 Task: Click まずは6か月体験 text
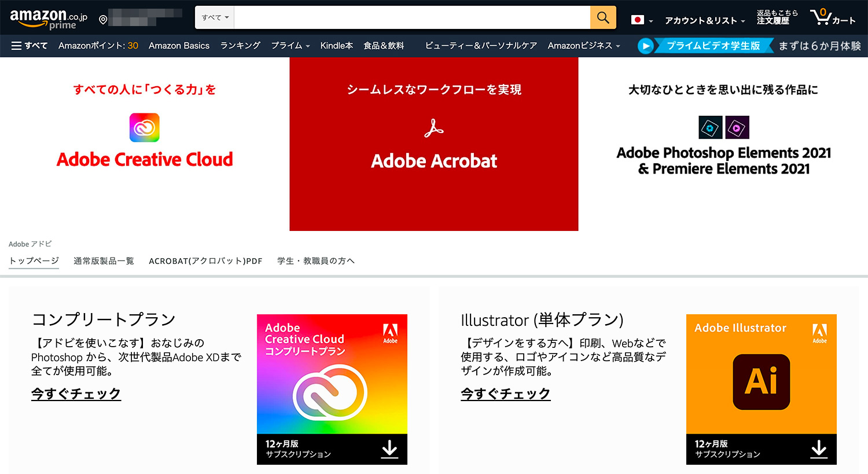[819, 46]
